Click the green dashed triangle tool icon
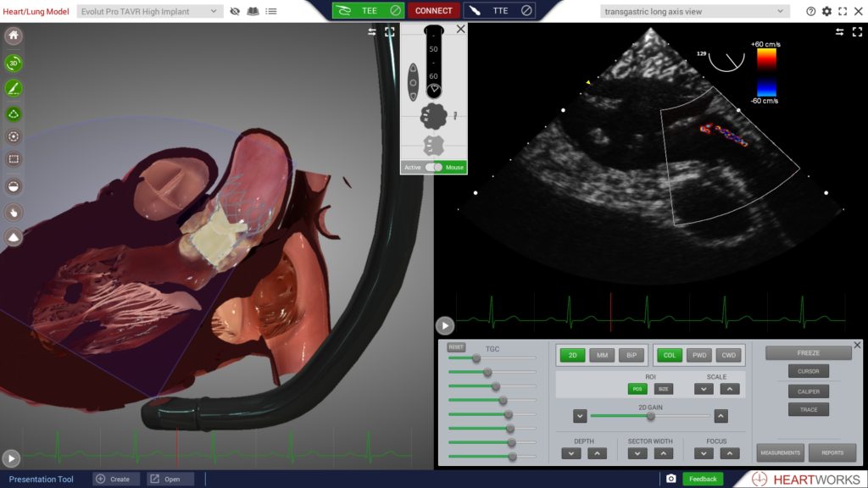The height and width of the screenshot is (488, 868). [x=14, y=114]
